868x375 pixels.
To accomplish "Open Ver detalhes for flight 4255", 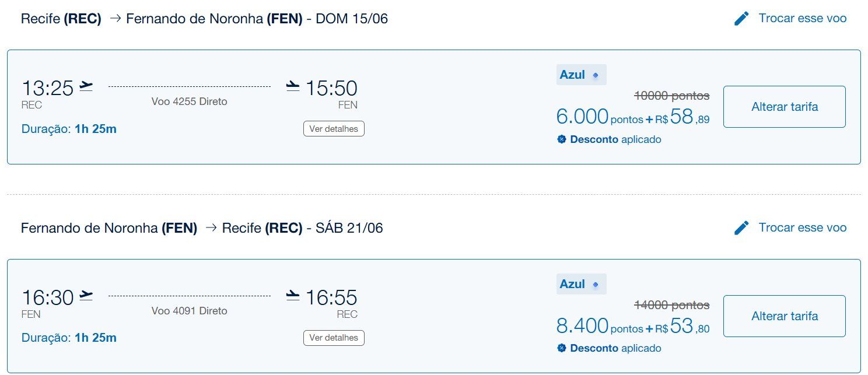I will (334, 128).
